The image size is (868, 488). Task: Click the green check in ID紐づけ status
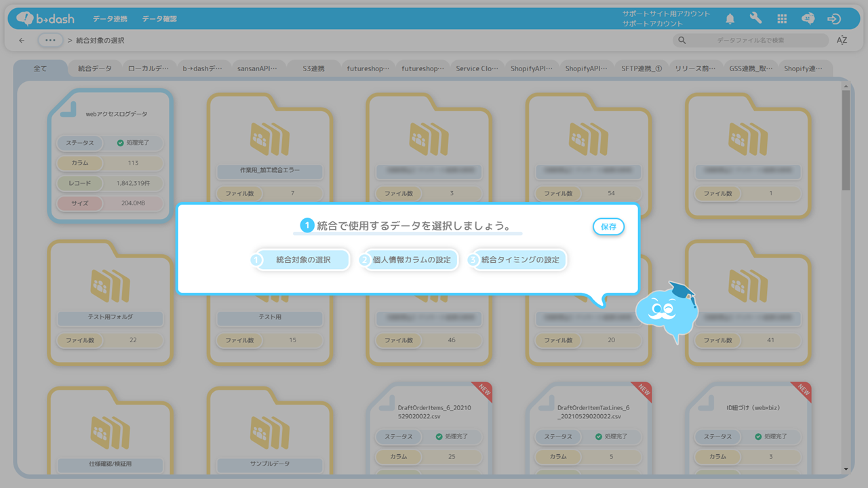[x=757, y=436]
